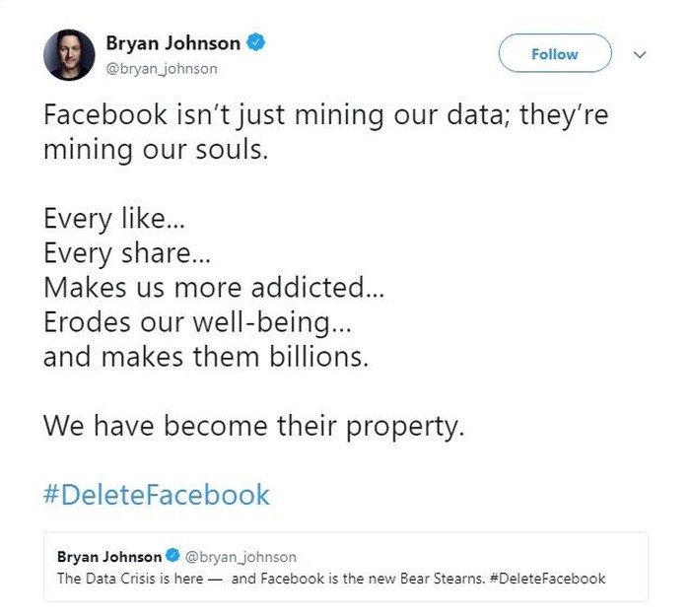Expand the tweet options chevron menu

click(x=641, y=55)
